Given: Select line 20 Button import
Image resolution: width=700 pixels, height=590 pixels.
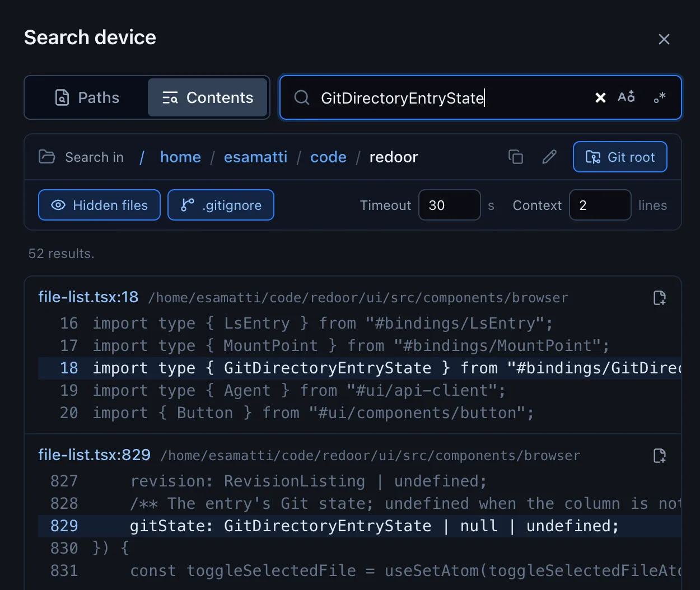Looking at the screenshot, I should pos(360,413).
